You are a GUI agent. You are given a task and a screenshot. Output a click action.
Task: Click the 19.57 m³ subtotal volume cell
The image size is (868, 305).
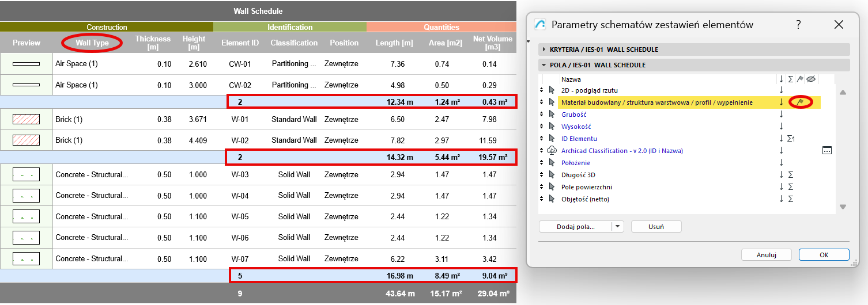(492, 157)
